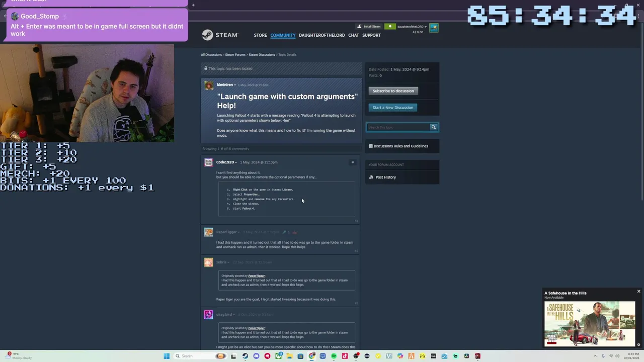Click Code1920's avatar image

pos(208,162)
